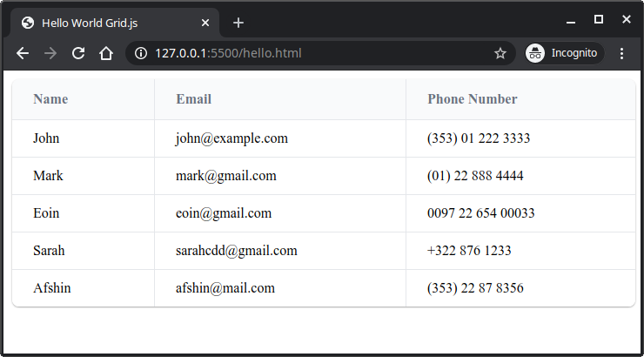Reload the current page
Viewport: 644px width, 357px height.
click(x=78, y=53)
